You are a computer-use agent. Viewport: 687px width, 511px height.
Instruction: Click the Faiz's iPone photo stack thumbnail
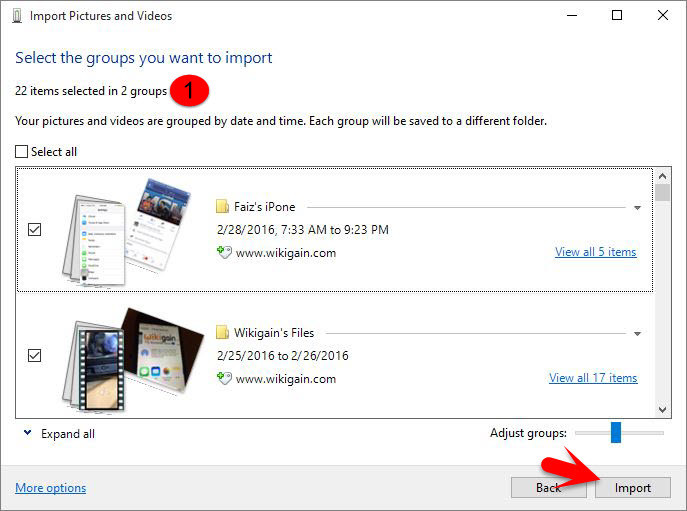pos(127,232)
